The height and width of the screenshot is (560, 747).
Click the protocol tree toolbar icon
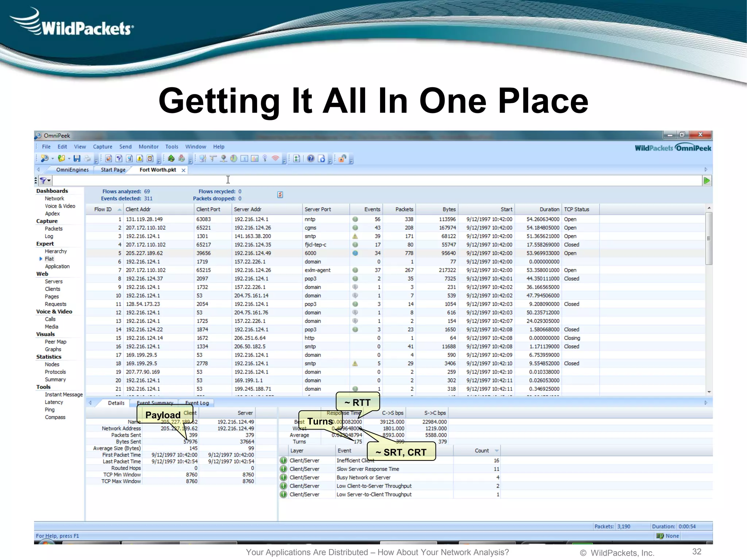pyautogui.click(x=213, y=158)
